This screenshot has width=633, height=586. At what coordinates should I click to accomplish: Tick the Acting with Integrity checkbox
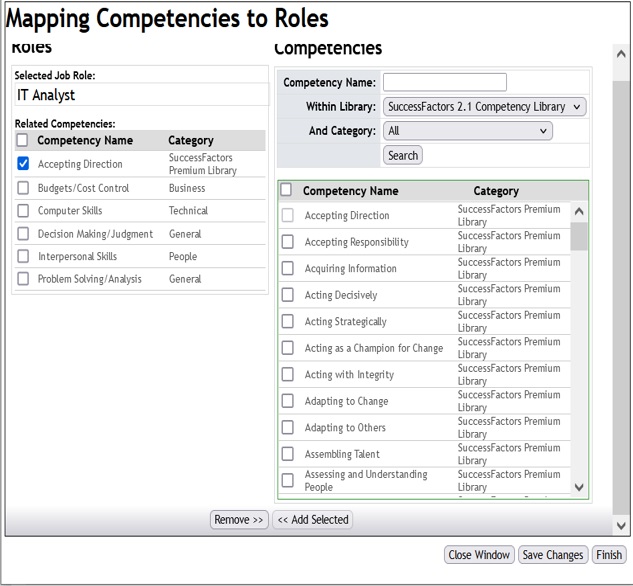287,374
